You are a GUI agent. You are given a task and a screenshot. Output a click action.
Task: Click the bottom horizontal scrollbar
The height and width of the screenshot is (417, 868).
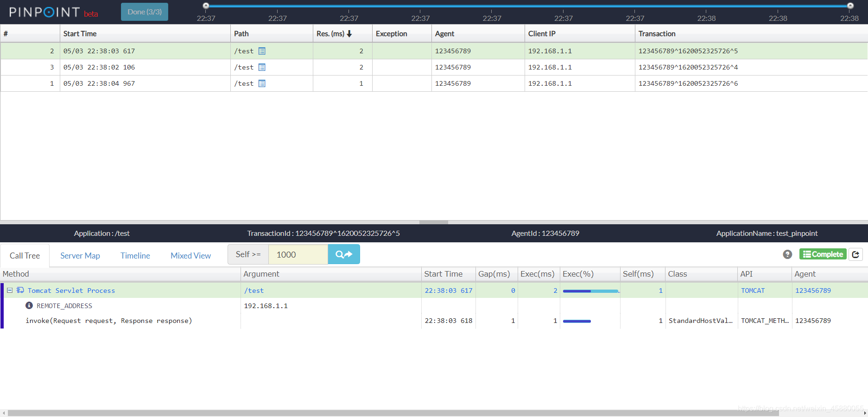(393, 413)
